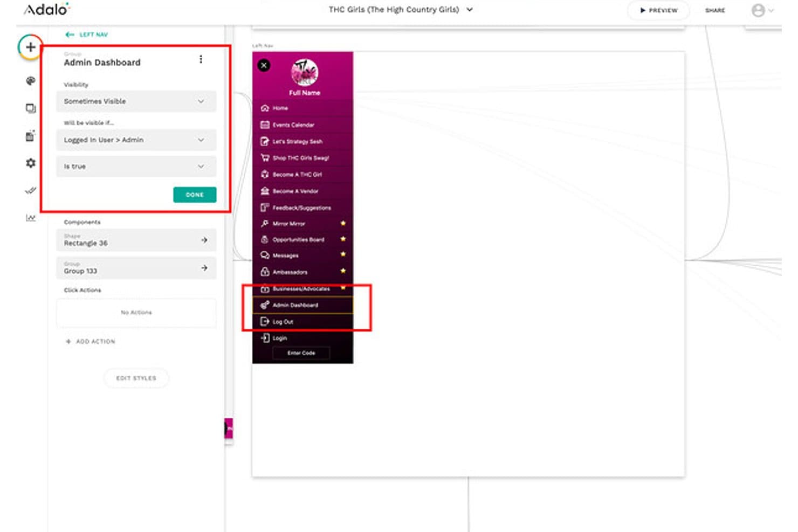Click the X close icon in the nav menu
Image resolution: width=798 pixels, height=532 pixels.
264,66
